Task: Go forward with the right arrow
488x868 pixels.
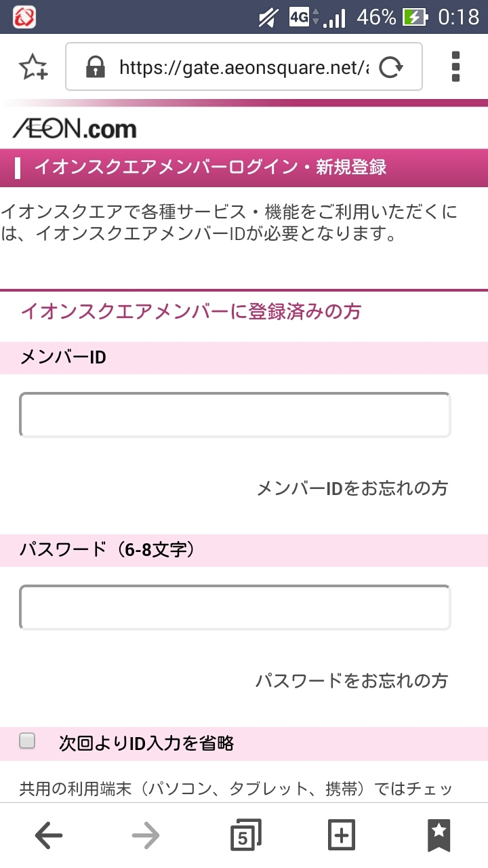Action: click(x=146, y=836)
